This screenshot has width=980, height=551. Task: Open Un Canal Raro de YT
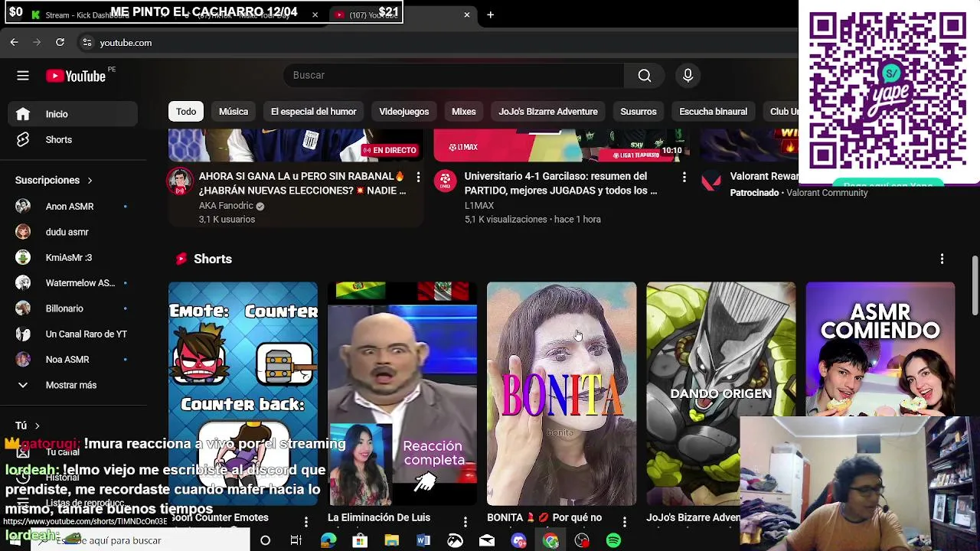click(73, 334)
